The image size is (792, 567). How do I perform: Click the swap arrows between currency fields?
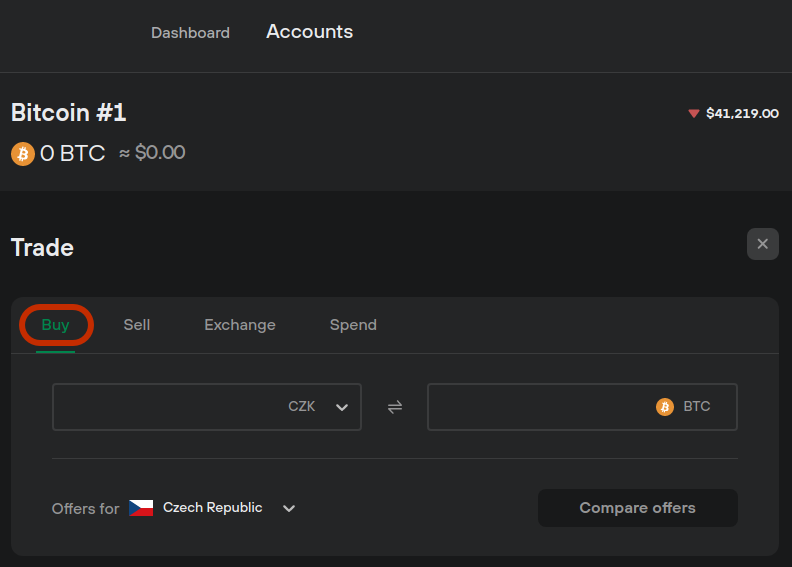394,407
